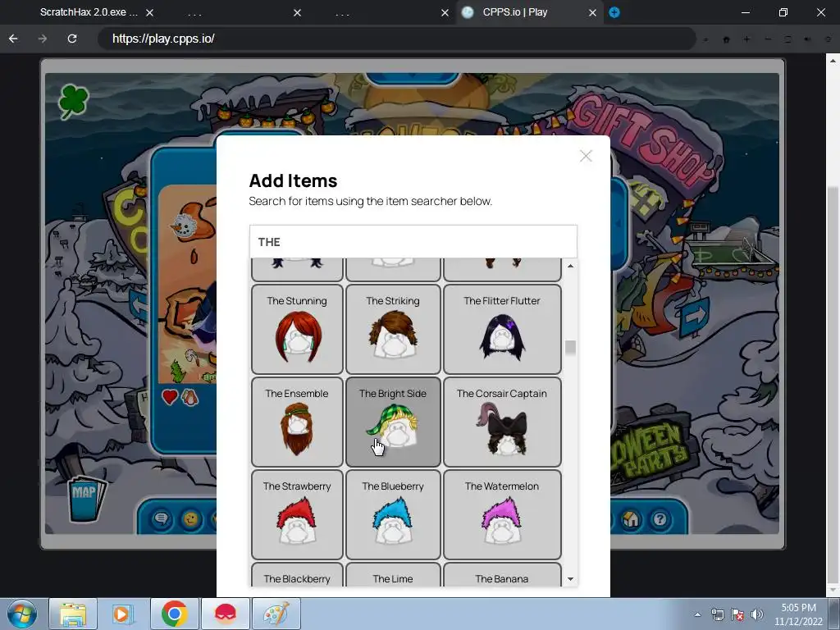Open the help question mark icon
Screen dimensions: 840x630
point(660,518)
